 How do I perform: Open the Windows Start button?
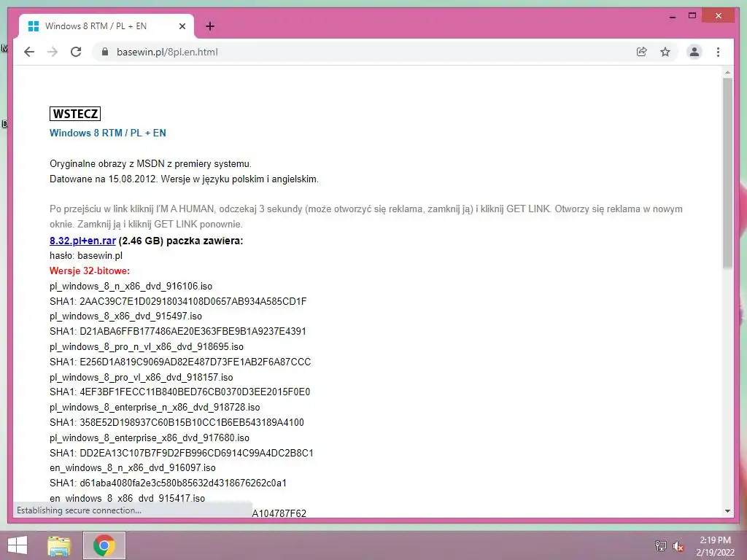(18, 545)
